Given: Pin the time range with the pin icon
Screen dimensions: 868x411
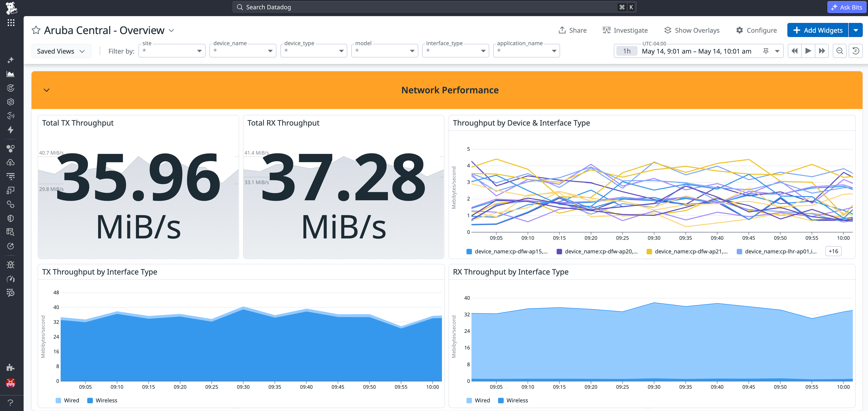Looking at the screenshot, I should [766, 51].
